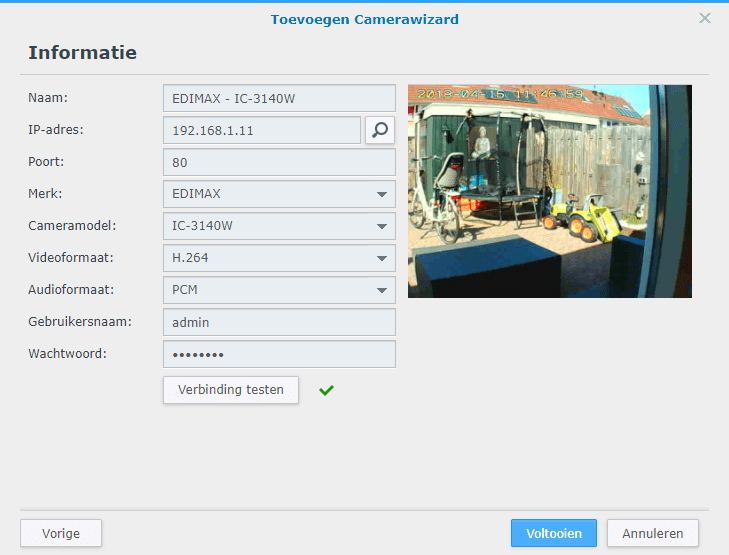This screenshot has width=729, height=555.
Task: Go back with the Vorige button
Action: pyautogui.click(x=61, y=533)
